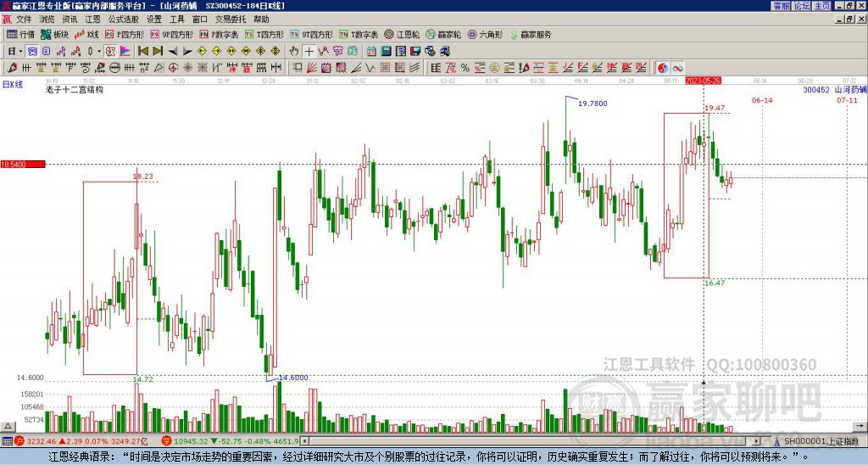Open the 交易委托 menu

pyautogui.click(x=231, y=20)
